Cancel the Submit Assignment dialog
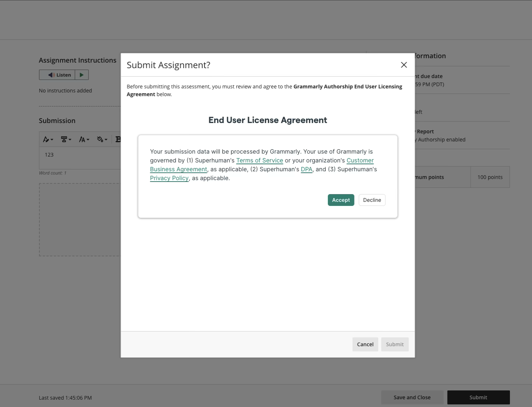The height and width of the screenshot is (407, 532). (365, 344)
